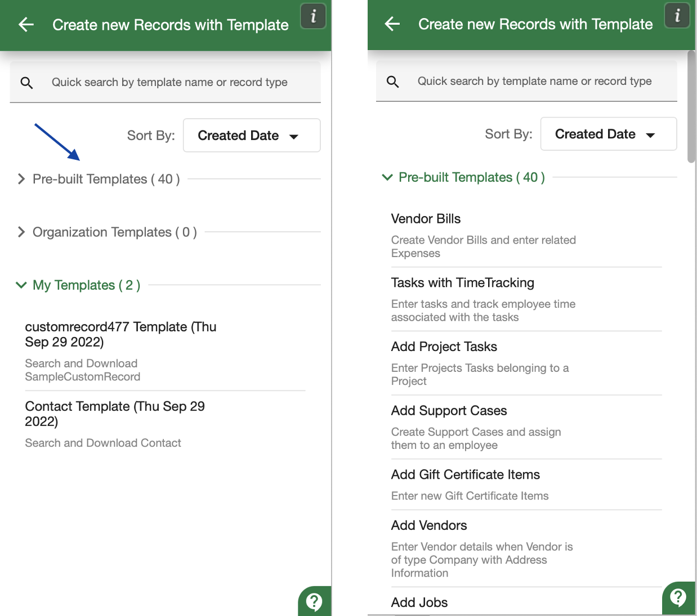Screen dimensions: 697x616
Task: Go back using the right panel arrow
Action: [x=392, y=24]
